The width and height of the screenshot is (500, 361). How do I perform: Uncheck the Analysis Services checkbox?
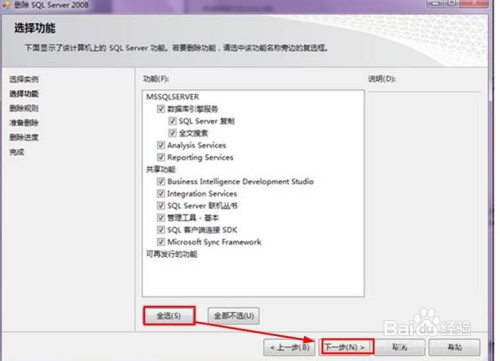point(161,145)
